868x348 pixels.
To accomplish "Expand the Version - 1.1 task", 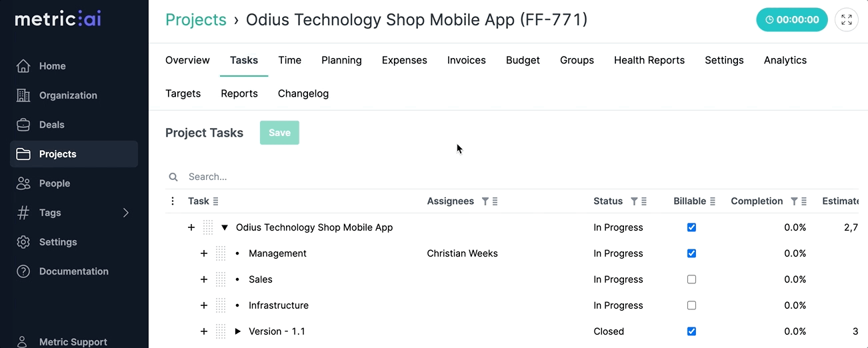I will [x=237, y=331].
